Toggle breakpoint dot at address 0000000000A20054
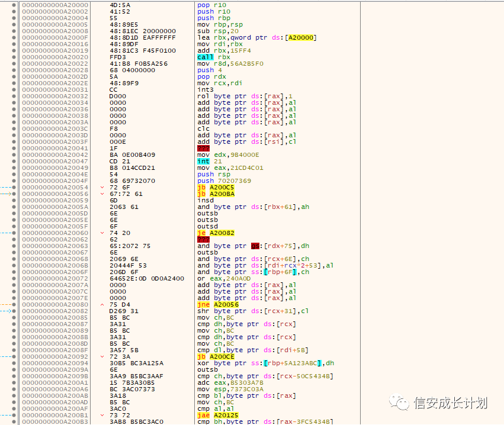This screenshot has height=425, width=504. coord(14,187)
